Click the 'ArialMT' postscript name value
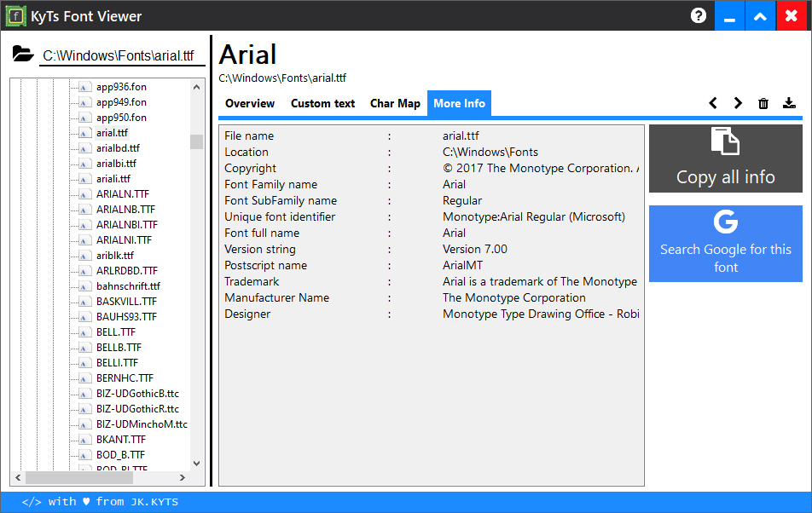 click(462, 265)
